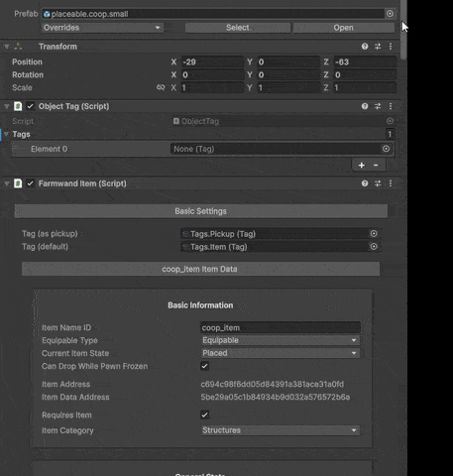Open object picker for Tags Element 0

click(x=386, y=149)
